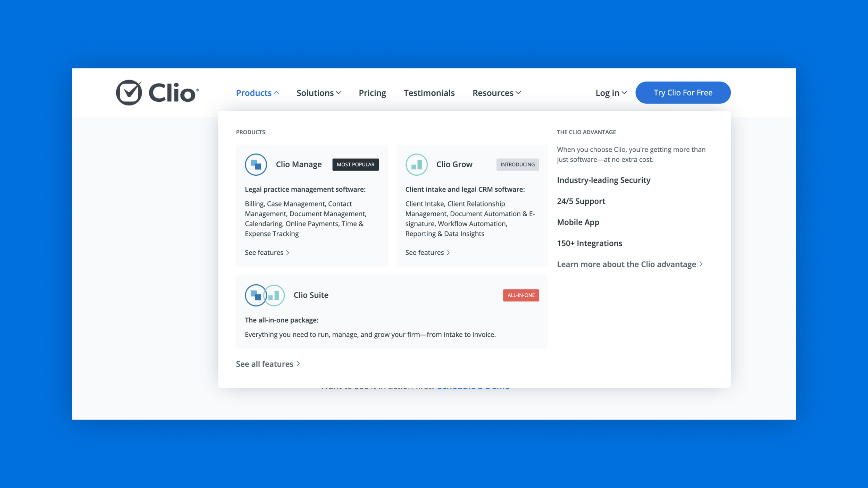Screen dimensions: 868x488
Task: Click the Clio Manage product icon
Action: 256,165
